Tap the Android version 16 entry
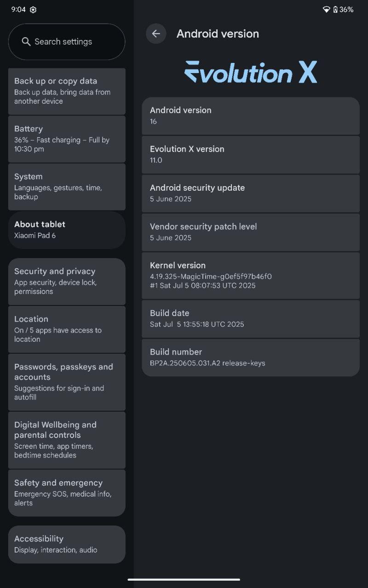 (x=251, y=116)
